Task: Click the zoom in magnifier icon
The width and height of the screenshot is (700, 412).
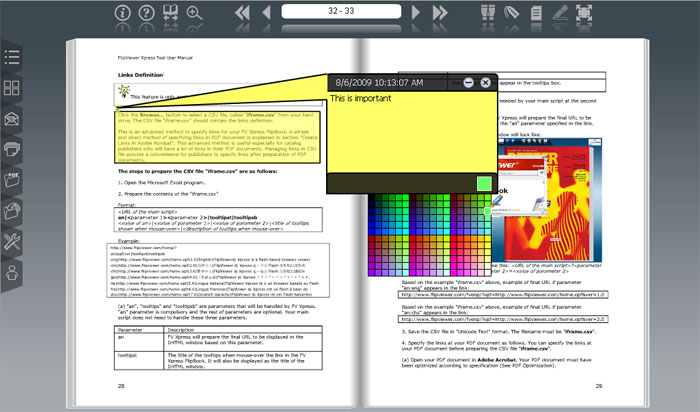Action: click(193, 13)
